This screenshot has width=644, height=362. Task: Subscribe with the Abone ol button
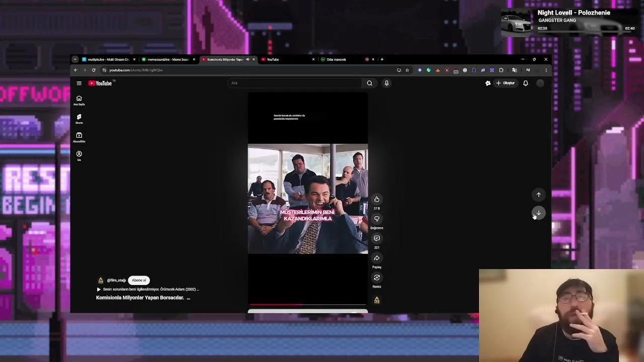pos(139,280)
